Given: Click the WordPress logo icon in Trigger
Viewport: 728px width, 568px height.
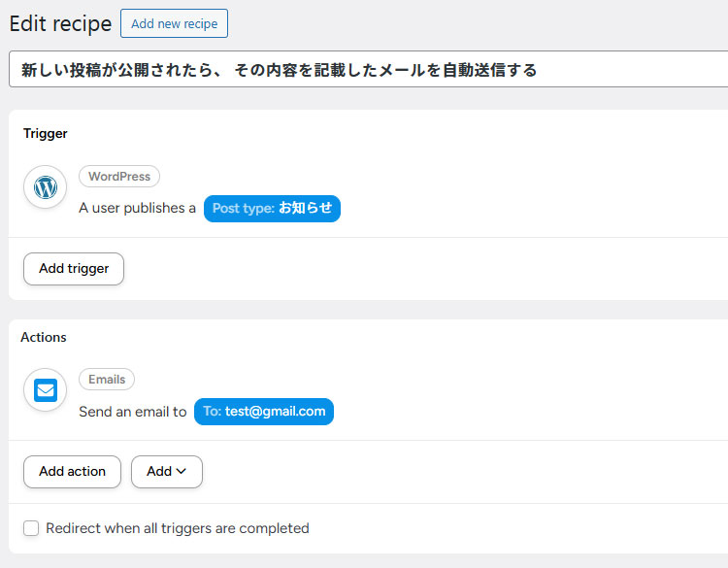Looking at the screenshot, I should click(x=45, y=187).
